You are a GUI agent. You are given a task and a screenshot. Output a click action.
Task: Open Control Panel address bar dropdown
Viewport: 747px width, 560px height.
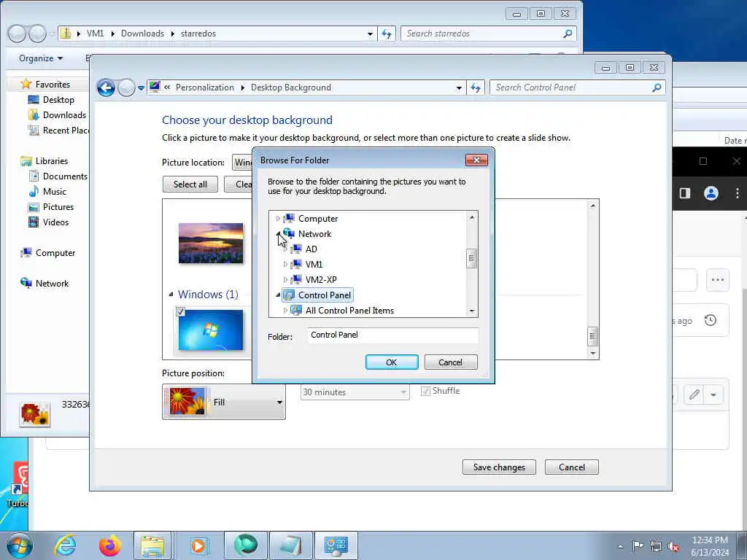click(459, 88)
